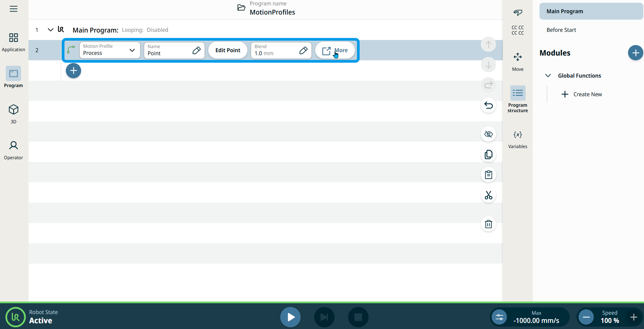The image size is (644, 329).
Task: Open the 3D view tab
Action: click(x=14, y=114)
